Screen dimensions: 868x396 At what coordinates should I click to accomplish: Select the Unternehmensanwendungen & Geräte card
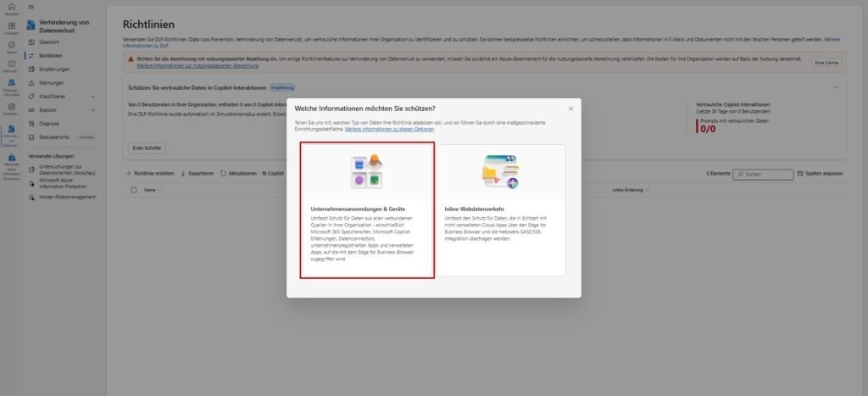click(367, 210)
